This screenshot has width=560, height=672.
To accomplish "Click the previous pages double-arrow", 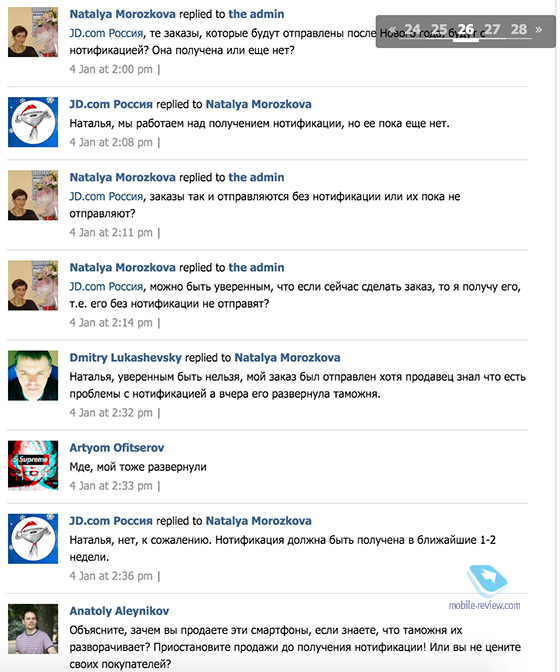I will [x=392, y=30].
